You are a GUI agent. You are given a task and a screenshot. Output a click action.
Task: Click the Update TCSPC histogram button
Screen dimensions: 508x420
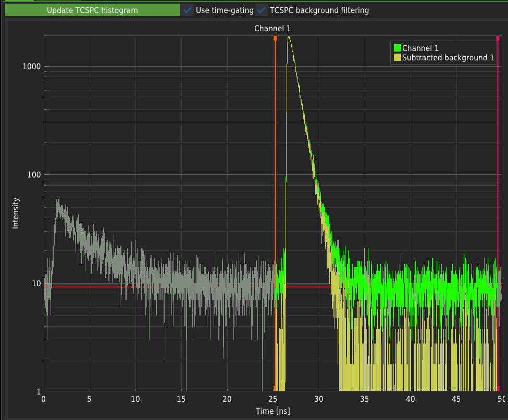(x=92, y=10)
